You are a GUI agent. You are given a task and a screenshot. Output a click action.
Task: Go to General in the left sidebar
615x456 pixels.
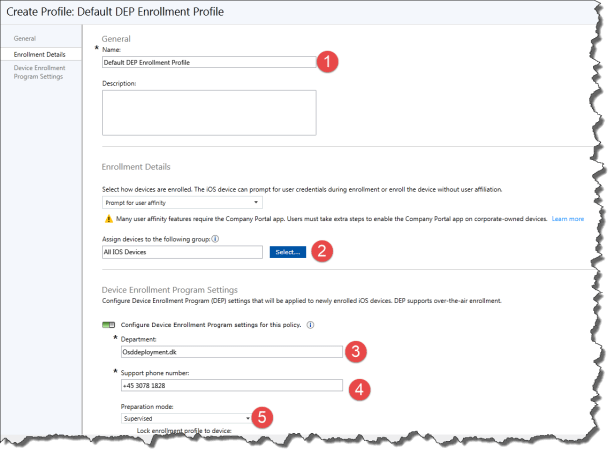coord(24,38)
